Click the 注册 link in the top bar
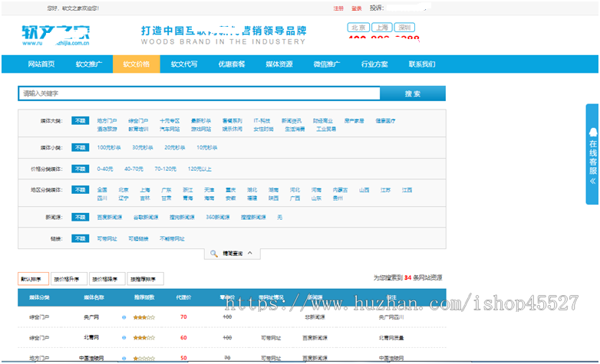 click(x=338, y=8)
